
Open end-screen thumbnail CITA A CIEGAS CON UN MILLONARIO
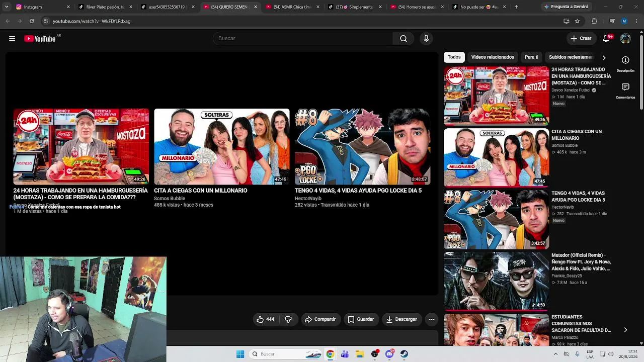point(222,147)
